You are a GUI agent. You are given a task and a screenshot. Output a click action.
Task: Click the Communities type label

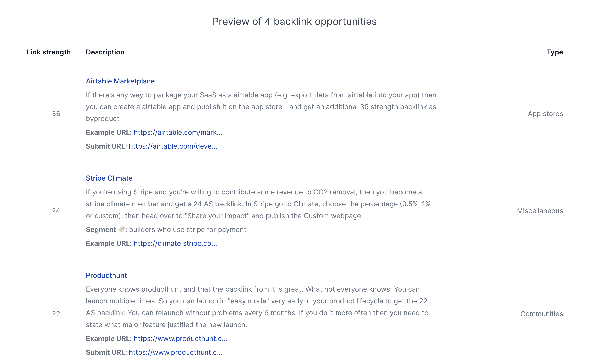pyautogui.click(x=542, y=314)
